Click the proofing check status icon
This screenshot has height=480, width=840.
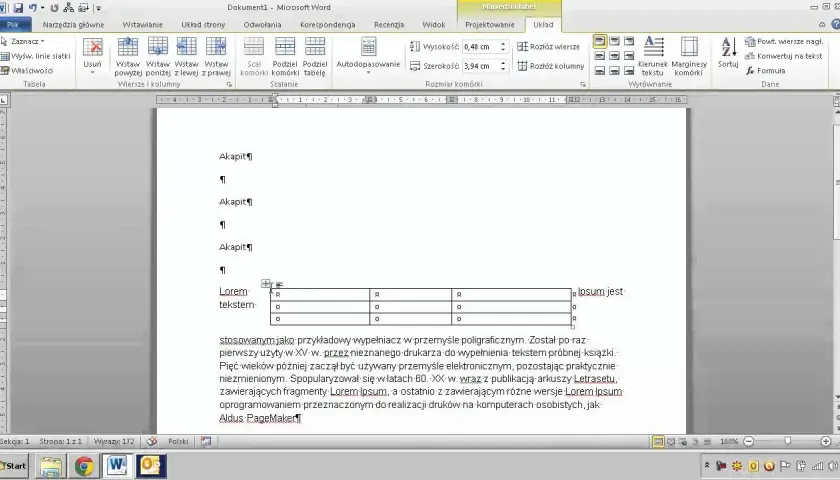click(152, 441)
